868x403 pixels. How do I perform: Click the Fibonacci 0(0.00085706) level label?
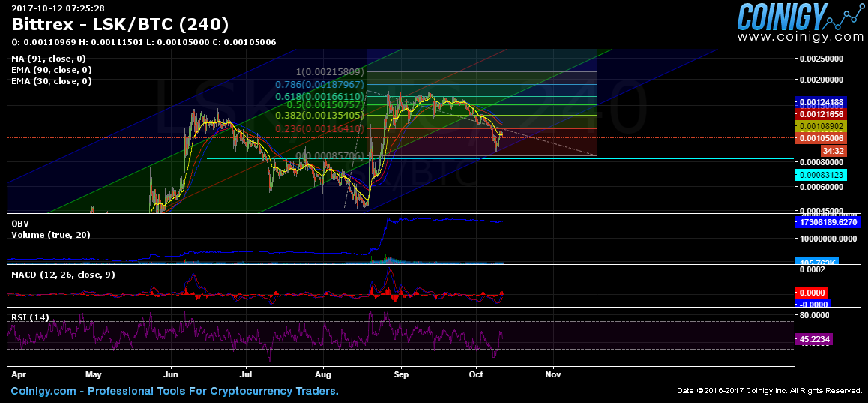(x=329, y=156)
